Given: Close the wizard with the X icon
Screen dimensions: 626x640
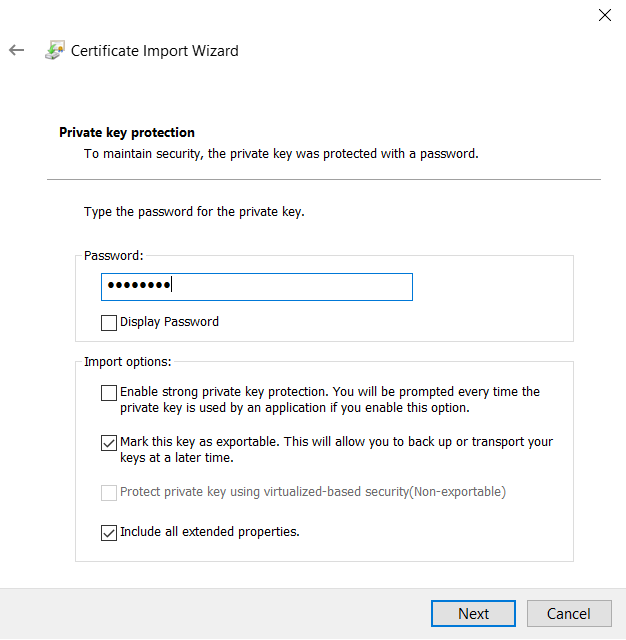Looking at the screenshot, I should 605,15.
